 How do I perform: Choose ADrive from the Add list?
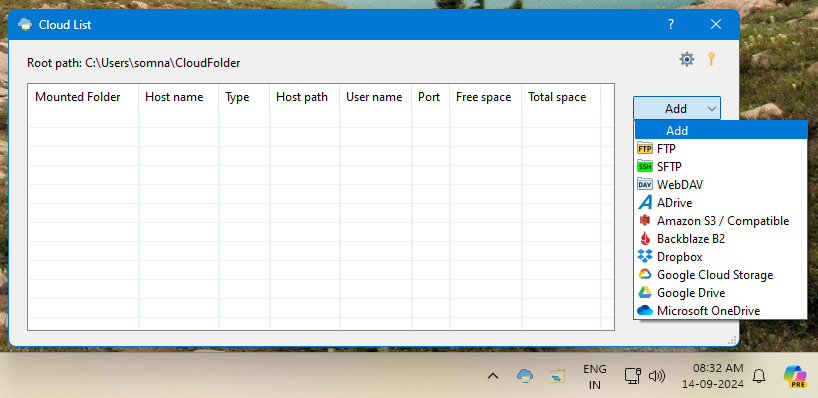720,202
